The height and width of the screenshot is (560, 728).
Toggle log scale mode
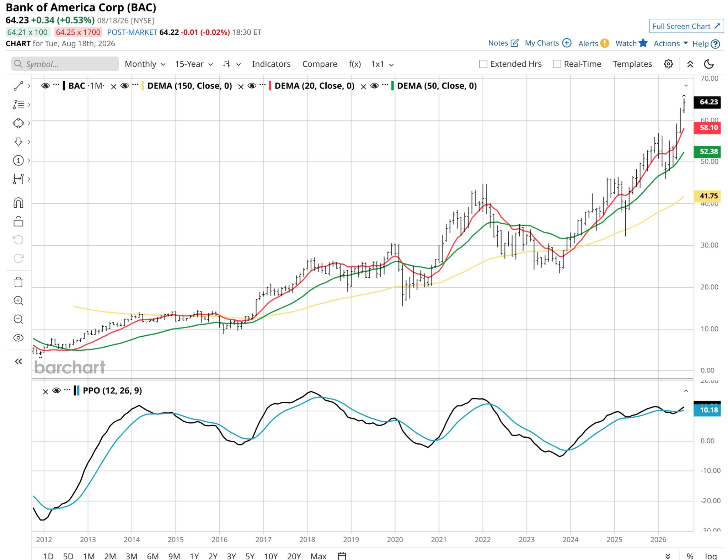click(711, 556)
